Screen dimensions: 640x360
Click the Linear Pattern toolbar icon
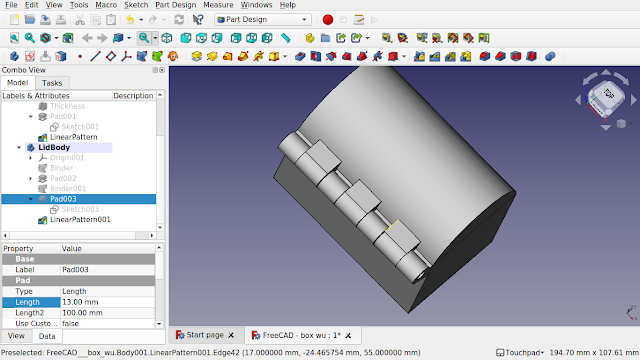435,56
